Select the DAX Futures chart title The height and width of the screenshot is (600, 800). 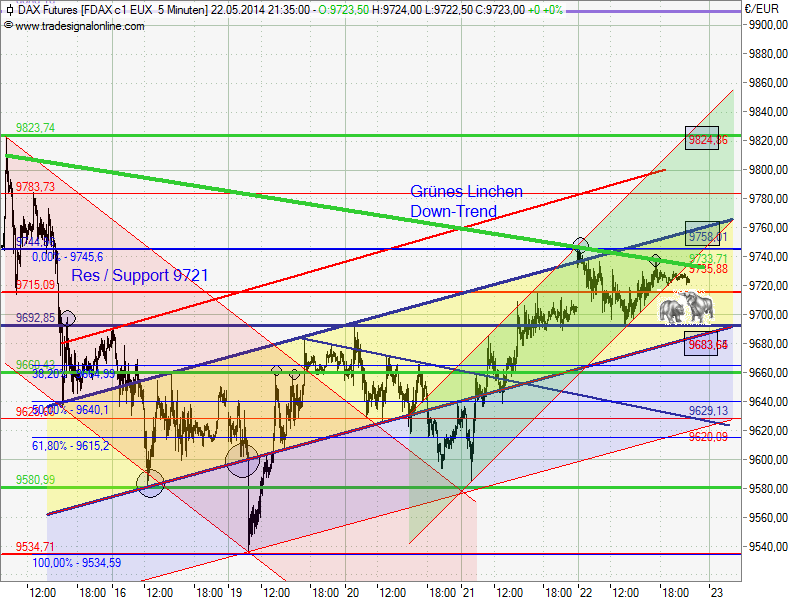click(x=112, y=10)
